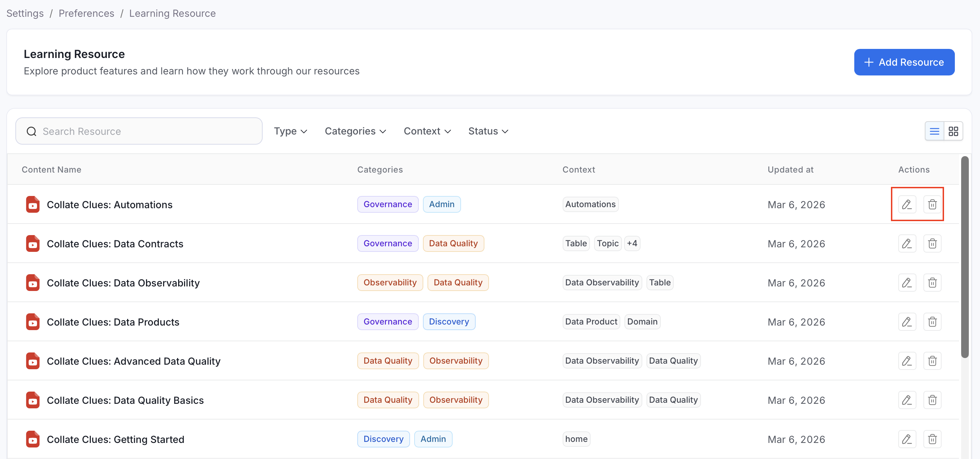Switch to card grid view layout
Viewport: 980px width, 459px height.
click(953, 131)
